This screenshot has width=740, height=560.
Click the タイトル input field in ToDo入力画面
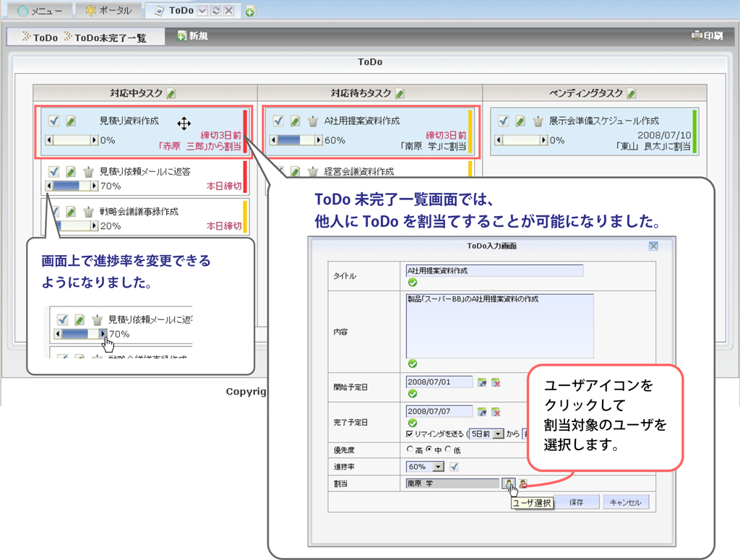pos(494,270)
